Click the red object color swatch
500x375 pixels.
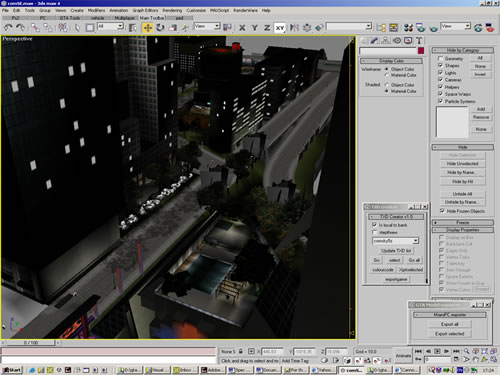421,51
